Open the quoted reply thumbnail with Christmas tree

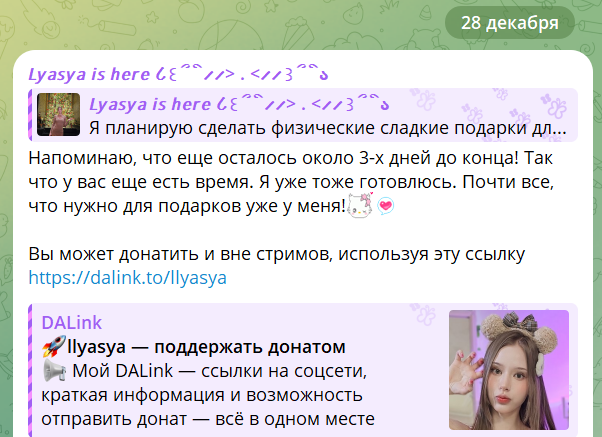point(58,114)
